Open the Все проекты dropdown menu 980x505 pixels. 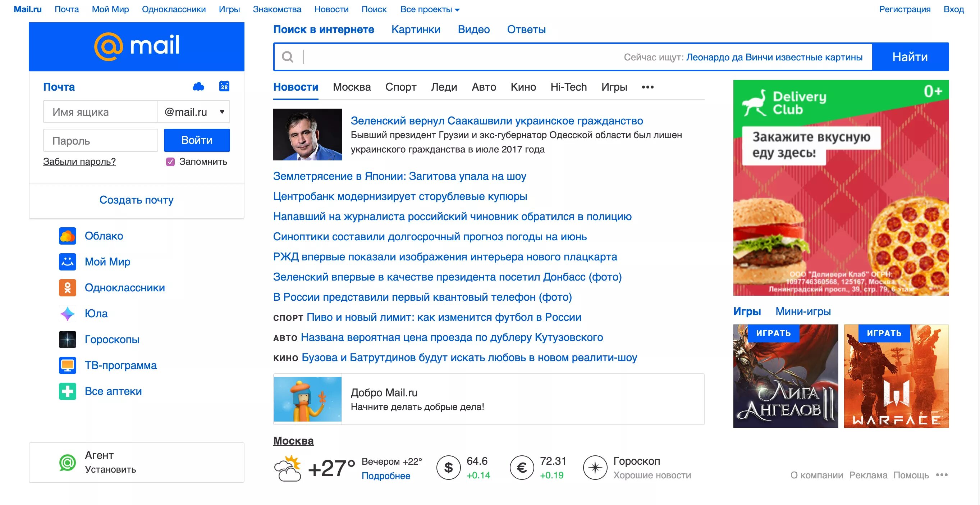[430, 9]
